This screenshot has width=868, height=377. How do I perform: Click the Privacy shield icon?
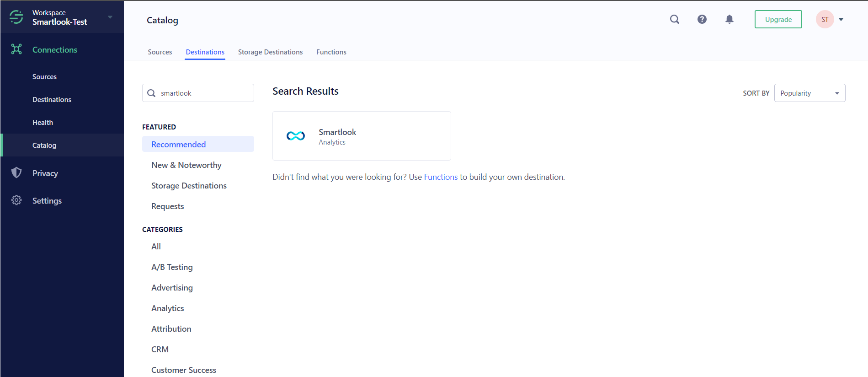pyautogui.click(x=16, y=172)
